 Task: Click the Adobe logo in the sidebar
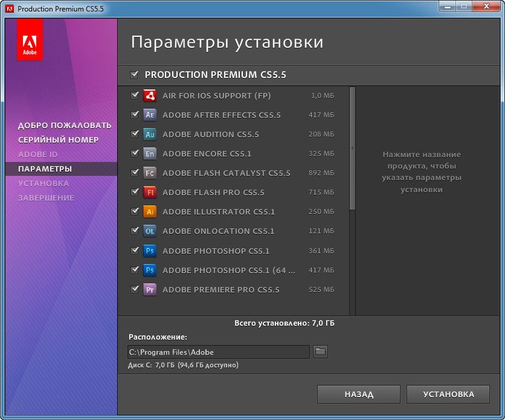[30, 40]
